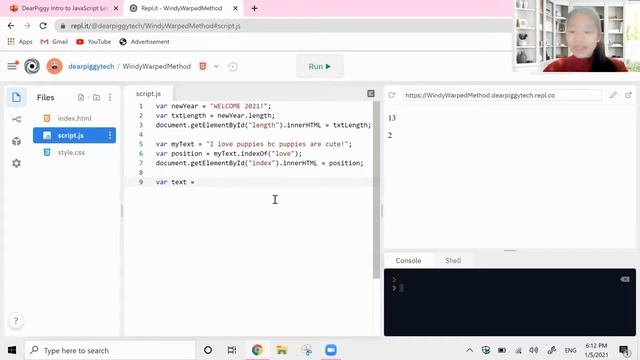Edit the preview URL pencil icon

coord(613,95)
